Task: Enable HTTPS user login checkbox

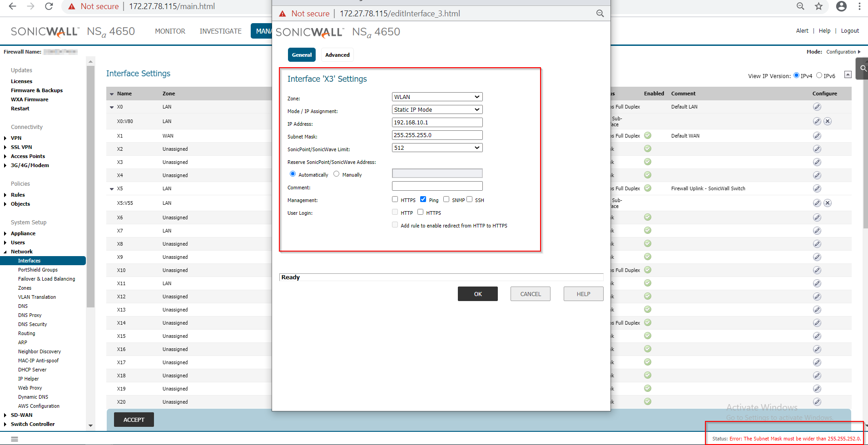Action: pyautogui.click(x=420, y=212)
